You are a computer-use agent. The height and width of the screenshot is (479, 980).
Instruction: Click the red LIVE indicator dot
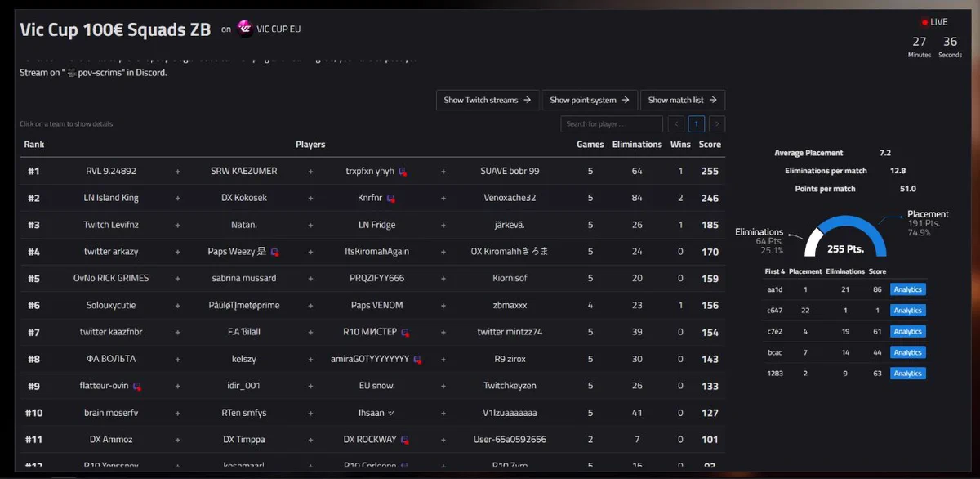[x=925, y=22]
